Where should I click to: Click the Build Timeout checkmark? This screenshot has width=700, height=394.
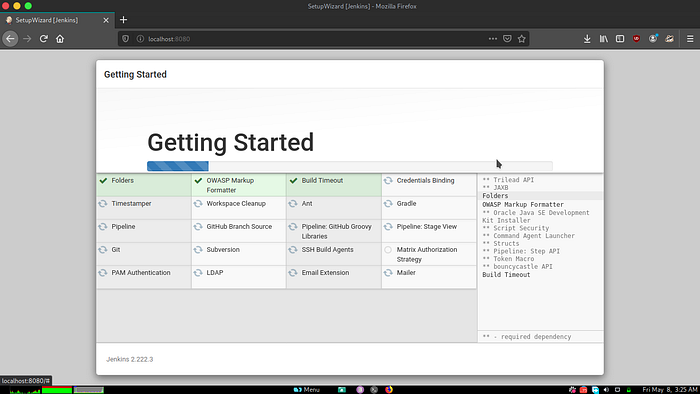tap(293, 181)
